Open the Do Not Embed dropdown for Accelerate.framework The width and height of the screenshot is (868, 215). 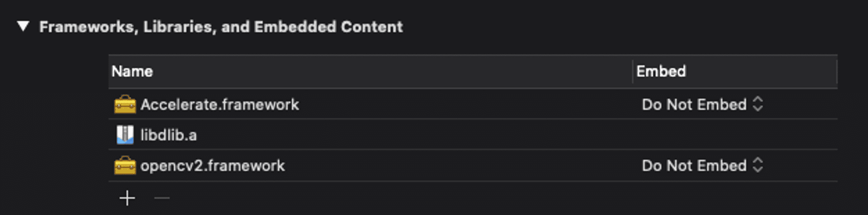click(x=694, y=104)
